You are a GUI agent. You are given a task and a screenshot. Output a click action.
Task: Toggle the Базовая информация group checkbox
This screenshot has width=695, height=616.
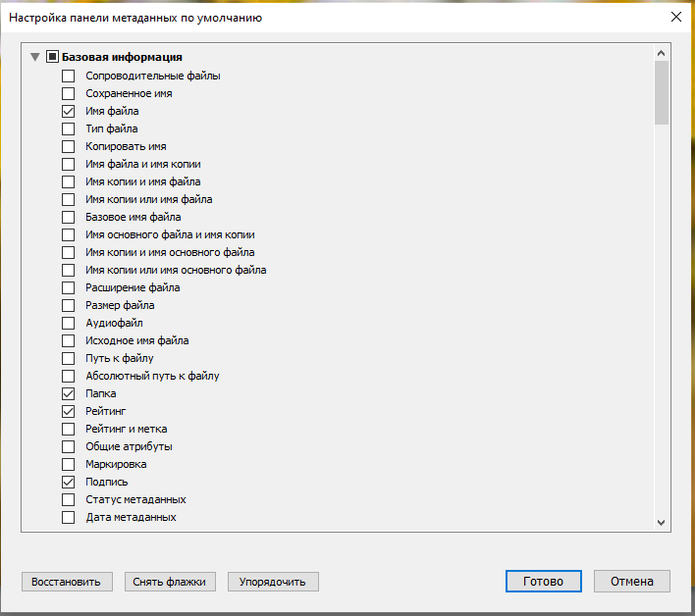pyautogui.click(x=52, y=57)
